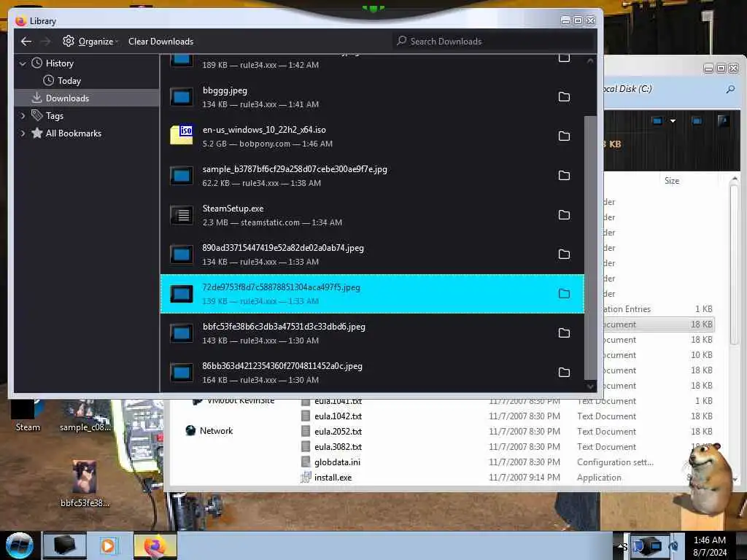The height and width of the screenshot is (560, 747).
Task: Open the folder for 890ad33715447419 jpeg
Action: 564,254
